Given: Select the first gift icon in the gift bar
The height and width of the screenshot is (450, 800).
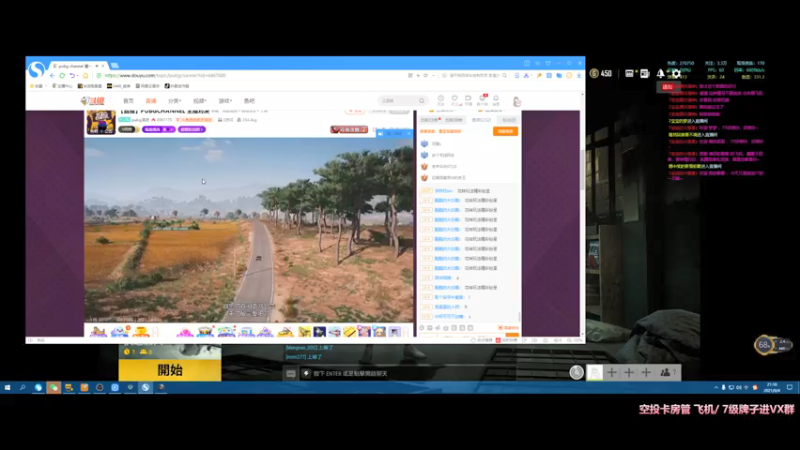Looking at the screenshot, I should pyautogui.click(x=98, y=332).
